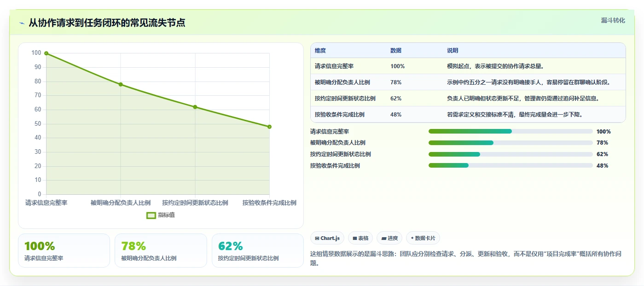644x286 pixels.
Task: Click table cell 被明确分配负责人比例
Action: pos(342,82)
